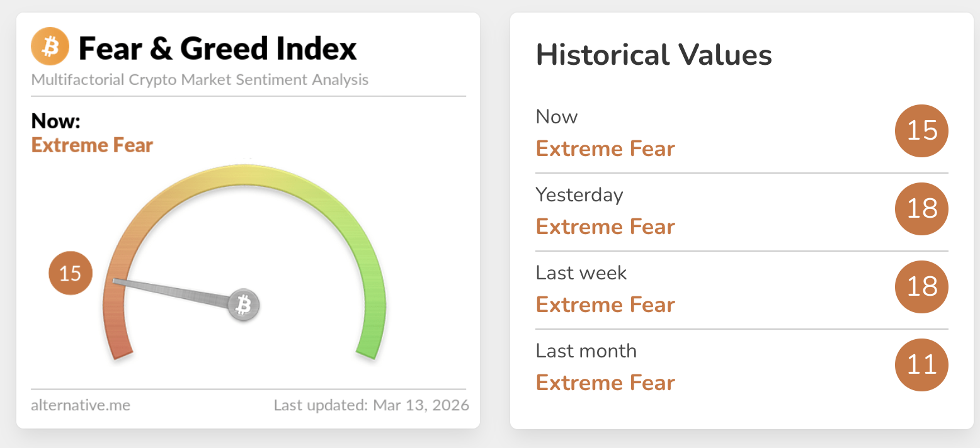Image resolution: width=980 pixels, height=448 pixels.
Task: Select the Yesterday row label
Action: pos(579,195)
